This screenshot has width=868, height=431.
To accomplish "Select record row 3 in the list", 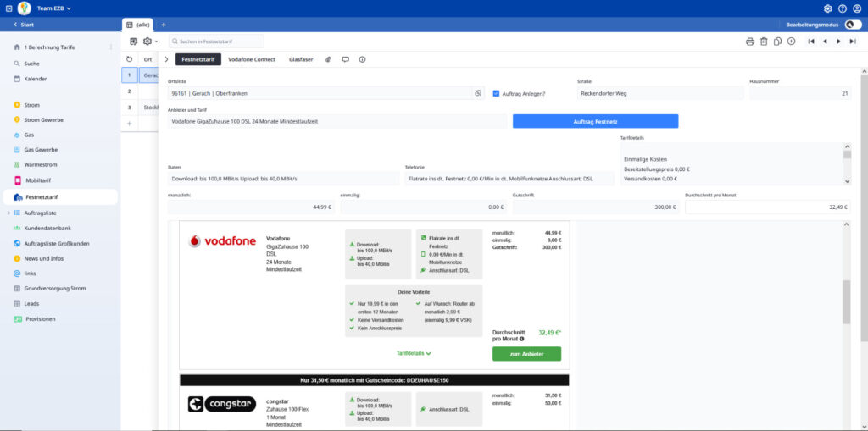I will [129, 108].
